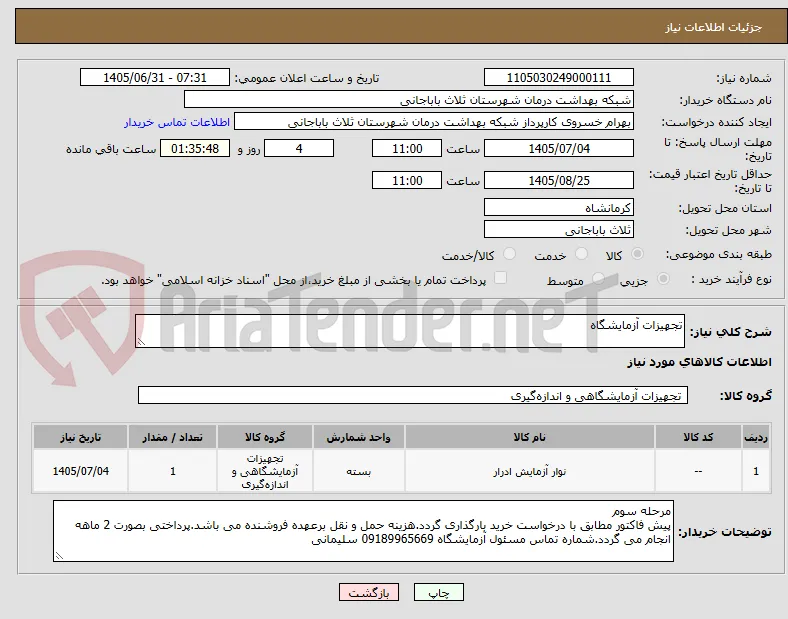Click the بازگشت (back) button

(x=369, y=592)
